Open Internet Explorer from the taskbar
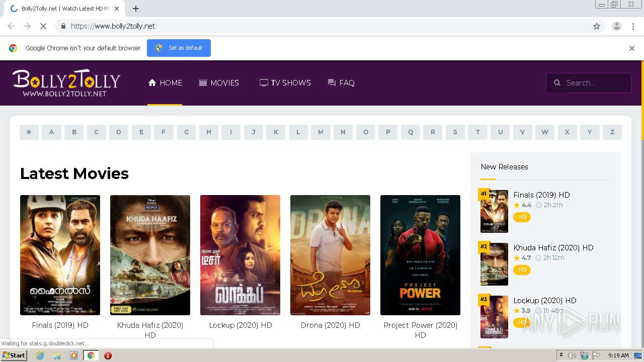The width and height of the screenshot is (644, 362). pos(40,355)
